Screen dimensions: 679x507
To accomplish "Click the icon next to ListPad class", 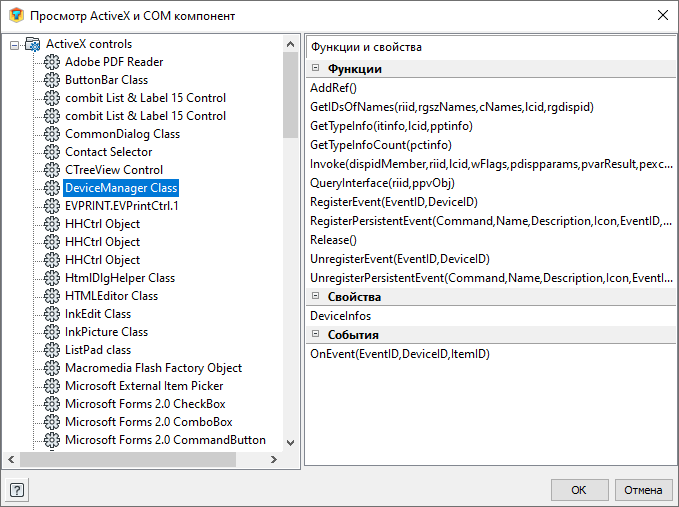I will [x=52, y=350].
